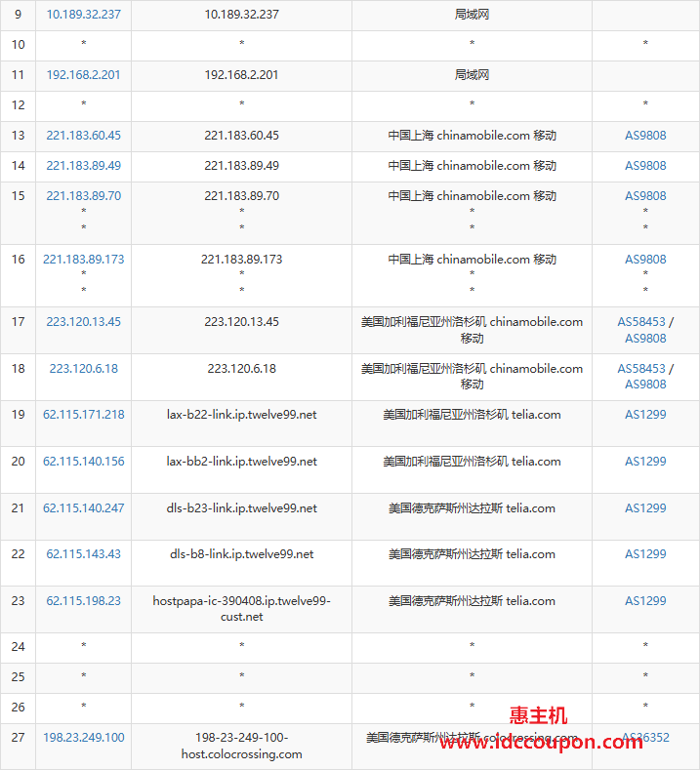Open AS9808 link in hop 15 row
The width and height of the screenshot is (700, 770).
(645, 195)
